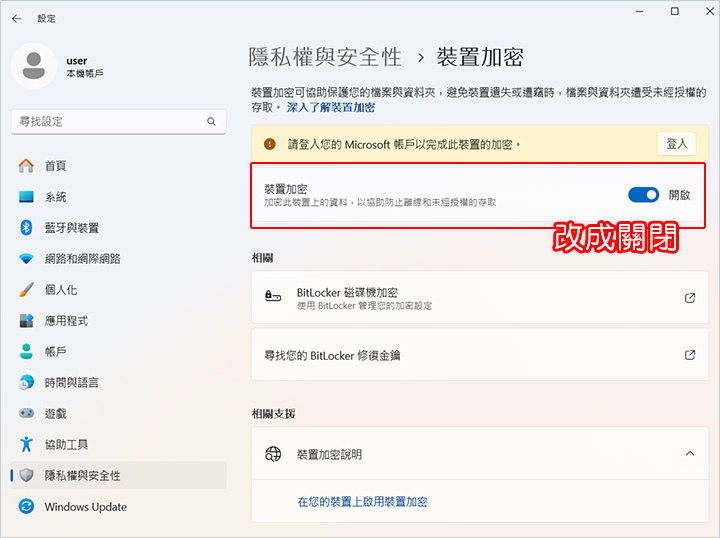720x538 pixels.
Task: Select 系統 in the sidebar
Action: click(56, 197)
